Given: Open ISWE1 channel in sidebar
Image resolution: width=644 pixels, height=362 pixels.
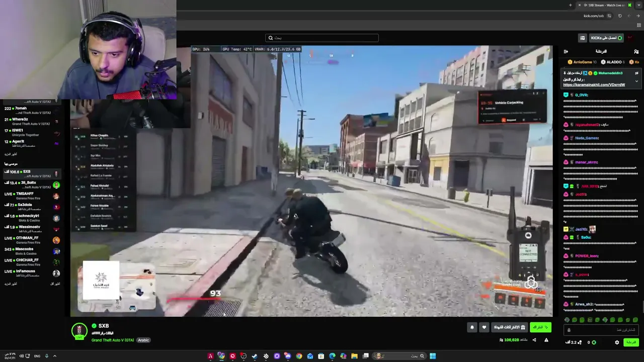Looking at the screenshot, I should [31, 132].
